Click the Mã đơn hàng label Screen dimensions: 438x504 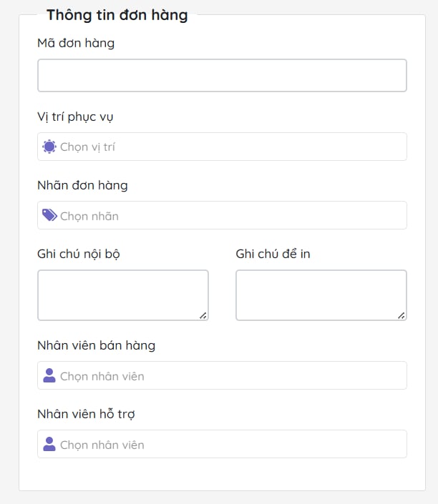tap(76, 43)
